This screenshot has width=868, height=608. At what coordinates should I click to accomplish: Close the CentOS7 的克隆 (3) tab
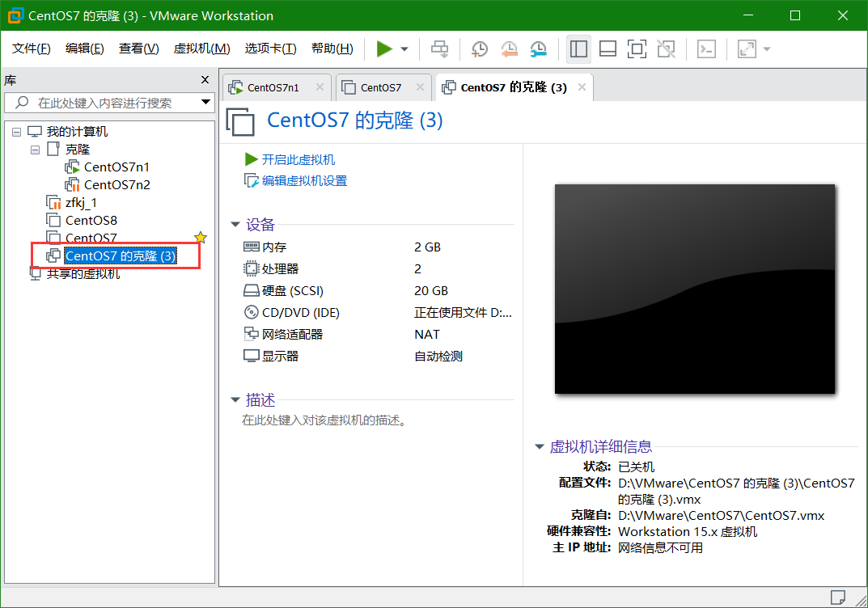(x=582, y=87)
